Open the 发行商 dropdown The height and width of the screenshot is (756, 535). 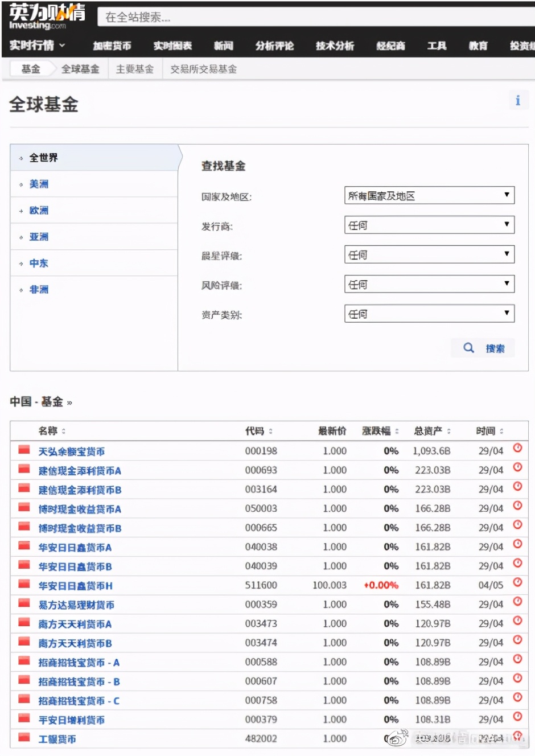click(x=429, y=225)
